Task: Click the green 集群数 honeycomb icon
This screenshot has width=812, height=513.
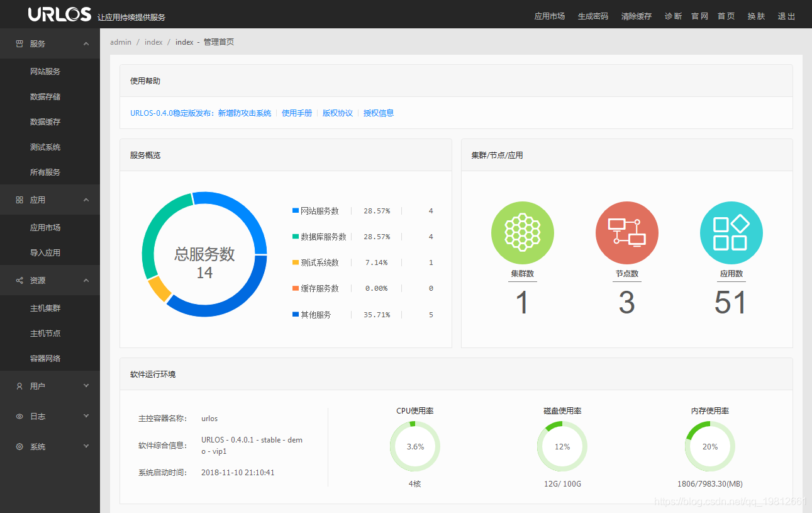Action: (x=522, y=233)
